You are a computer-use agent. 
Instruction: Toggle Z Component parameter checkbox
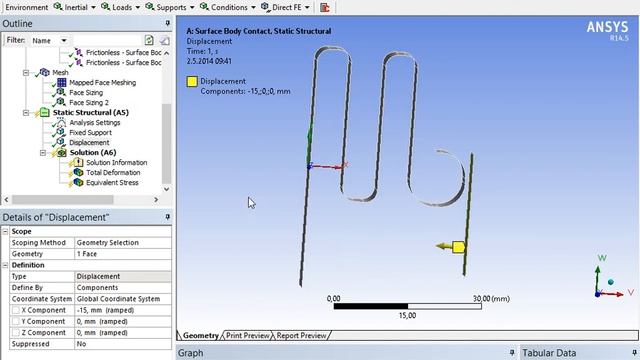(x=16, y=333)
